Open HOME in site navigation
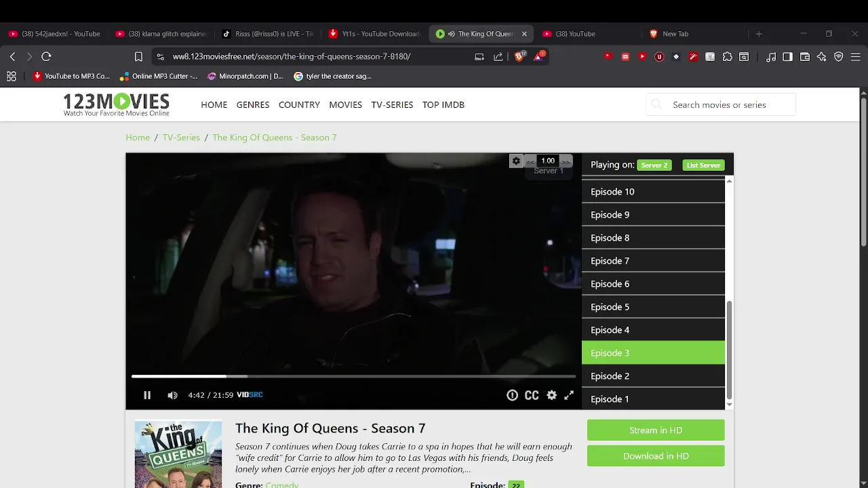Screen dimensions: 868x488 pos(214,104)
